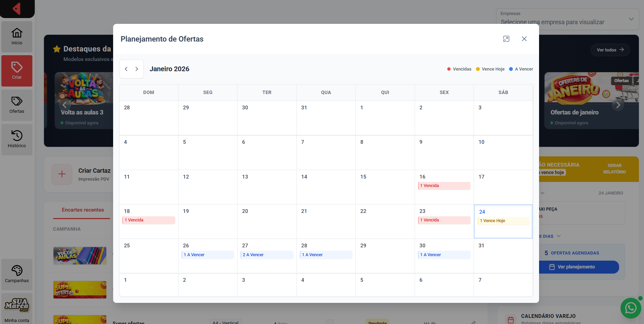Image resolution: width=644 pixels, height=324 pixels.
Task: Select the Encartes recentes tab
Action: (x=83, y=210)
